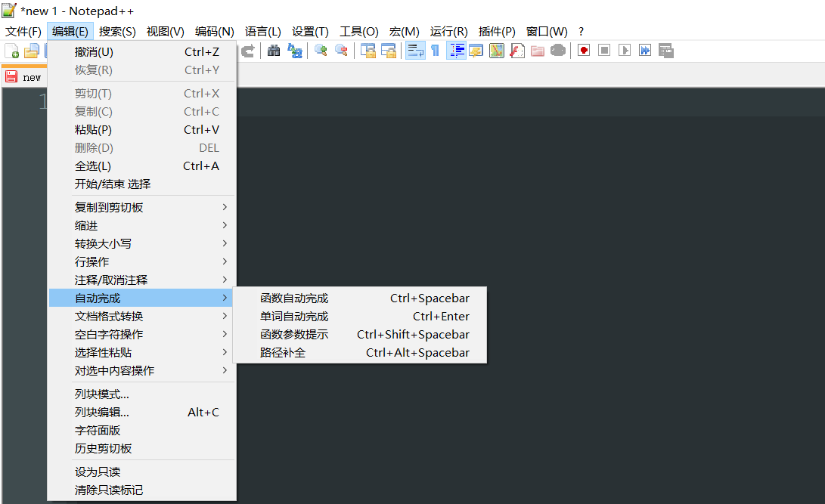825x504 pixels.
Task: Open the 设置(T) menu
Action: [x=310, y=32]
